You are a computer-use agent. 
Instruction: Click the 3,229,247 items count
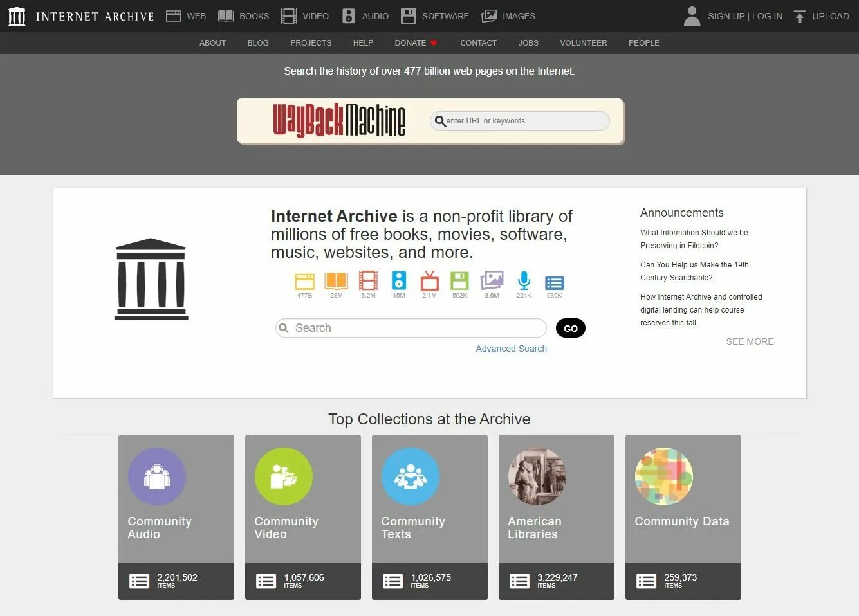[x=557, y=581]
